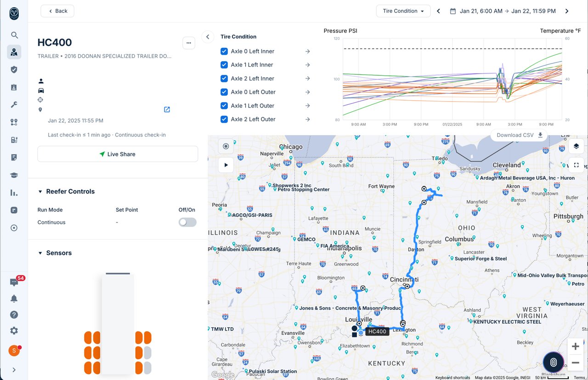Toggle the Axle 2 Left Inner checkbox
Viewport: 588px width, 380px height.
pos(224,79)
